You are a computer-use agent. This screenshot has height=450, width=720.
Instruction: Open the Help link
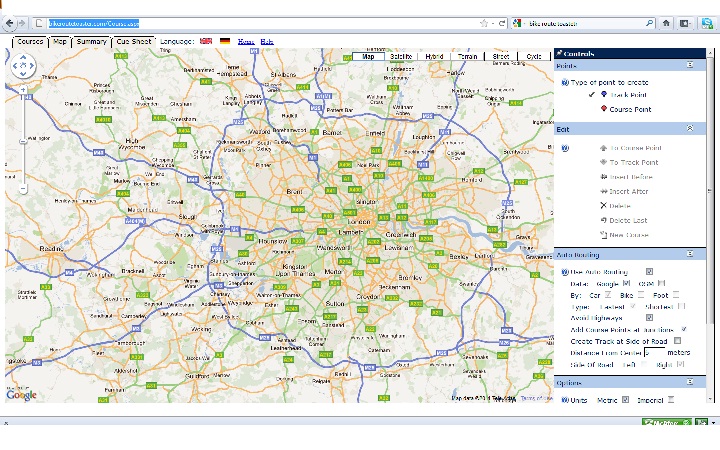(266, 42)
